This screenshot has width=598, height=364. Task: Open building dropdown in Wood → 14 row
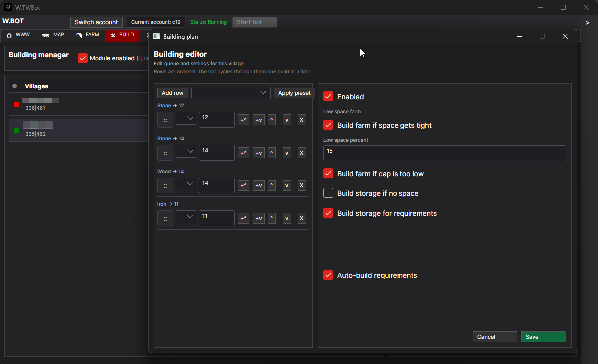[x=186, y=184]
